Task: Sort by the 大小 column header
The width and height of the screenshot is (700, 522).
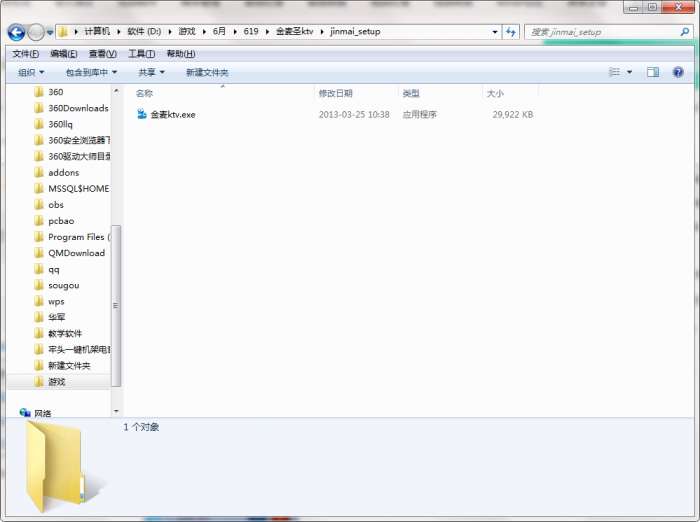Action: coord(495,93)
